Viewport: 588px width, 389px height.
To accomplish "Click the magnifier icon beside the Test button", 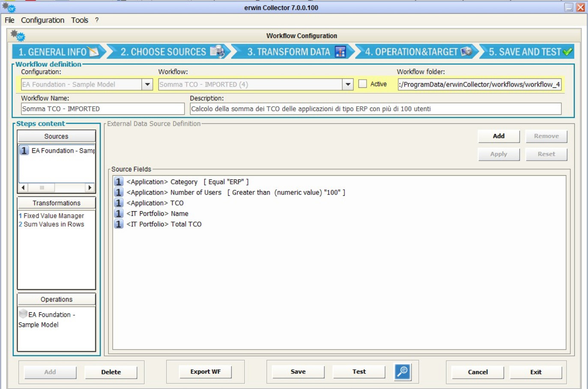I will [403, 371].
